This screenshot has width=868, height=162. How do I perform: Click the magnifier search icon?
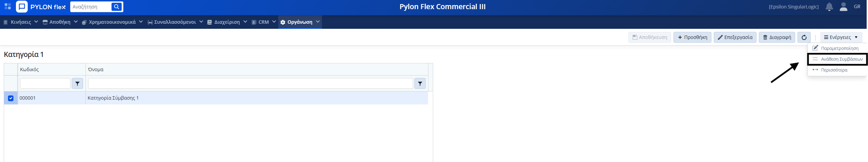pyautogui.click(x=116, y=7)
